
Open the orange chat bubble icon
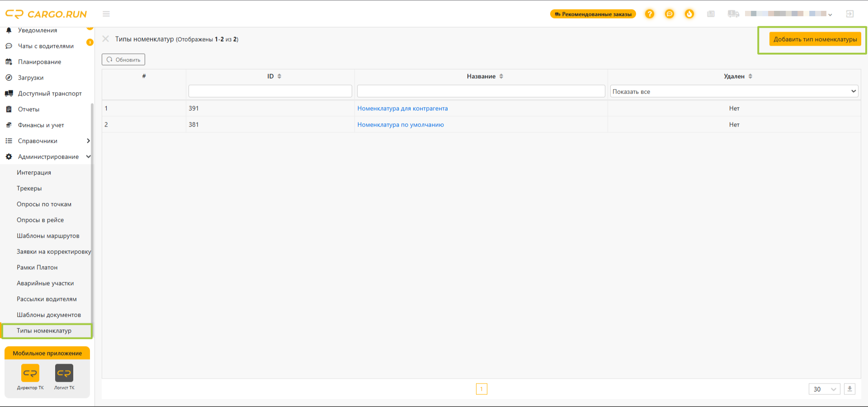click(x=670, y=14)
